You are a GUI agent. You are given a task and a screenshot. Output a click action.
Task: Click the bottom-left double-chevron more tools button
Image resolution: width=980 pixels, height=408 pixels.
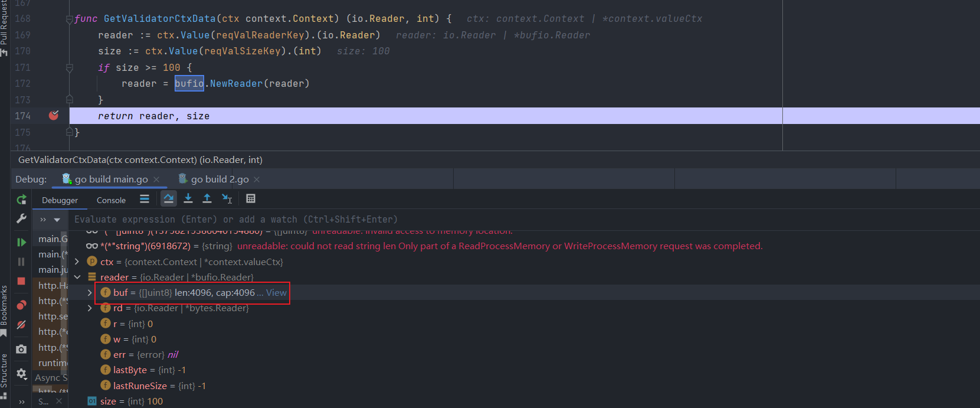(x=22, y=402)
